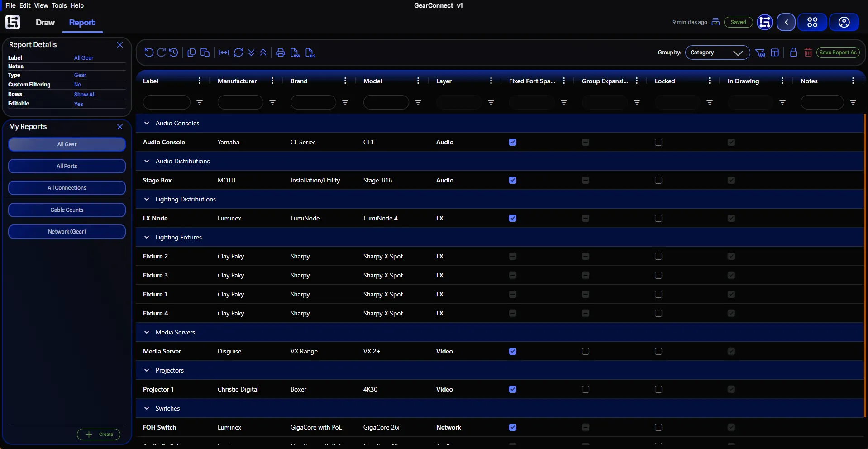Clear all active column filters
The width and height of the screenshot is (868, 449).
[x=761, y=53]
